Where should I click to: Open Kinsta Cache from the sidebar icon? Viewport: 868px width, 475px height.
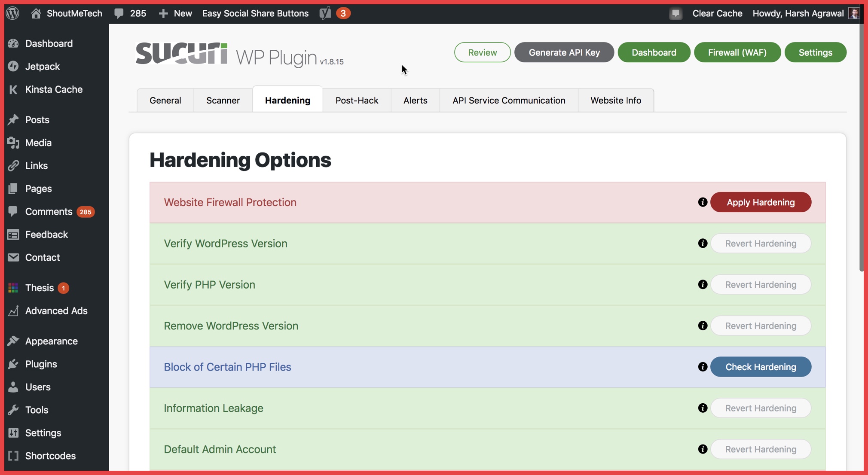tap(13, 89)
